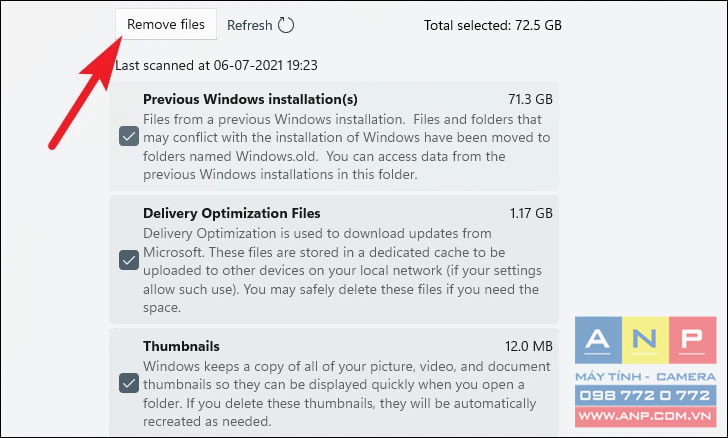Select the Refresh text label

click(249, 25)
